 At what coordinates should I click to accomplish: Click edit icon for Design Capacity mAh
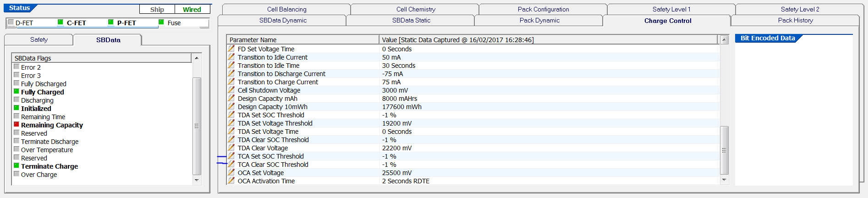coord(231,98)
